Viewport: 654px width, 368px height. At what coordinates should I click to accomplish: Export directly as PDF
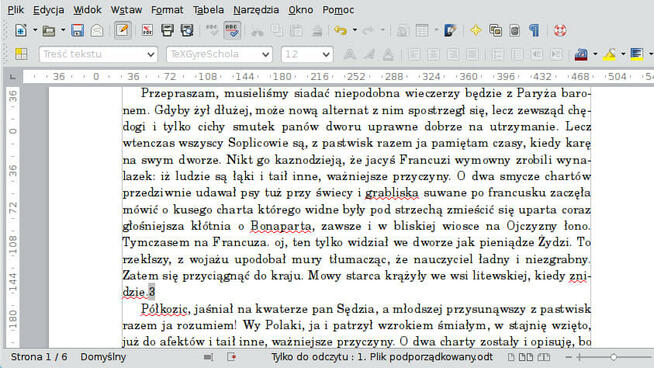pos(147,30)
